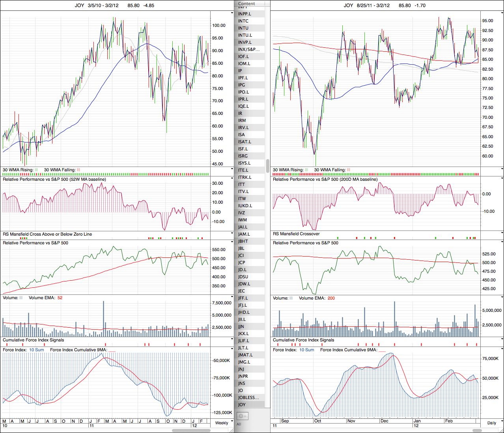Image resolution: width=504 pixels, height=433 pixels.
Task: Click the All filter label below list
Action: [x=239, y=424]
